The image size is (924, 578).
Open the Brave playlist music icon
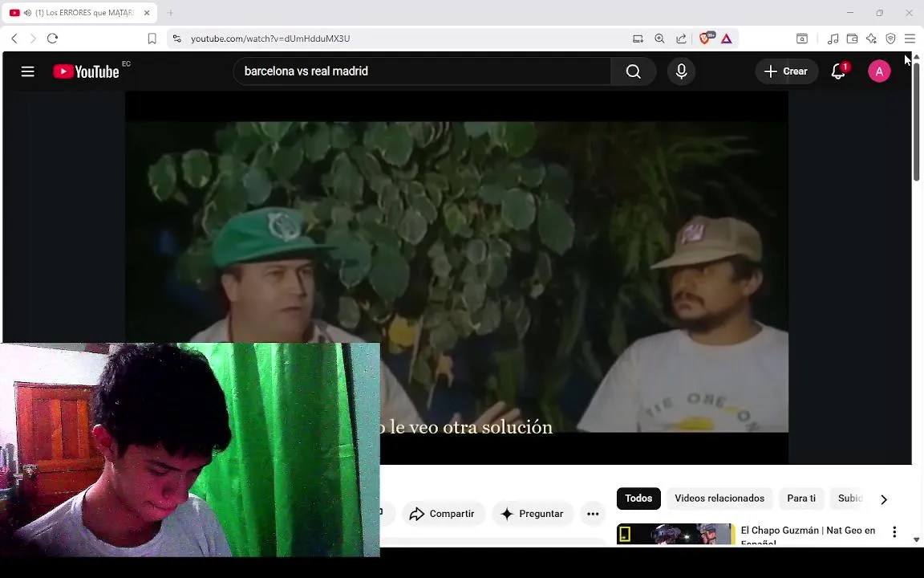[833, 39]
